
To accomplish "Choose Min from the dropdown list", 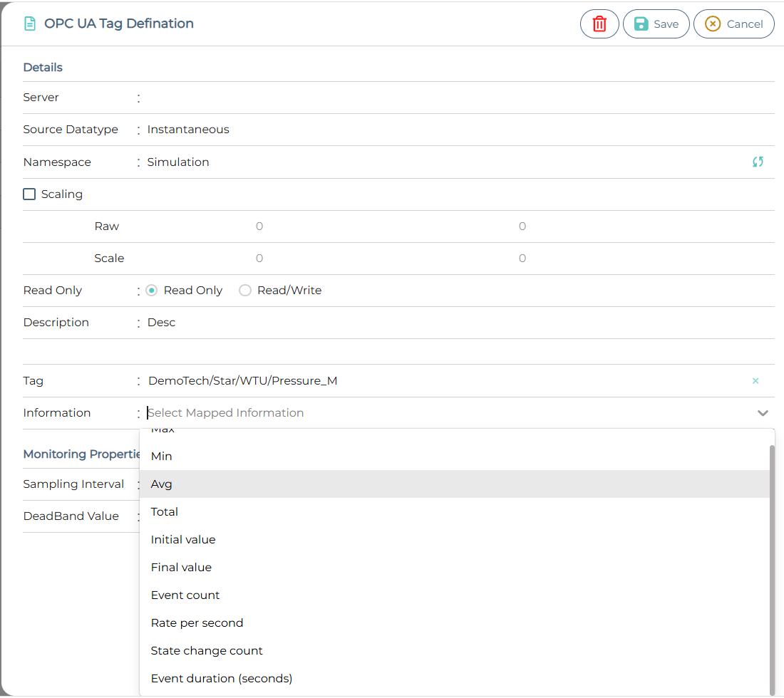I will click(x=162, y=456).
